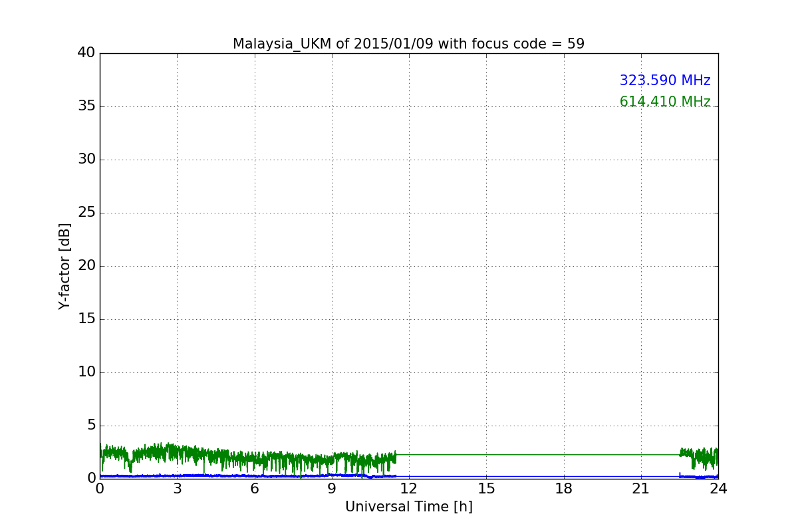This screenshot has width=798, height=532.
Task: Click the 3 hour x-axis tick label
Action: pyautogui.click(x=177, y=489)
